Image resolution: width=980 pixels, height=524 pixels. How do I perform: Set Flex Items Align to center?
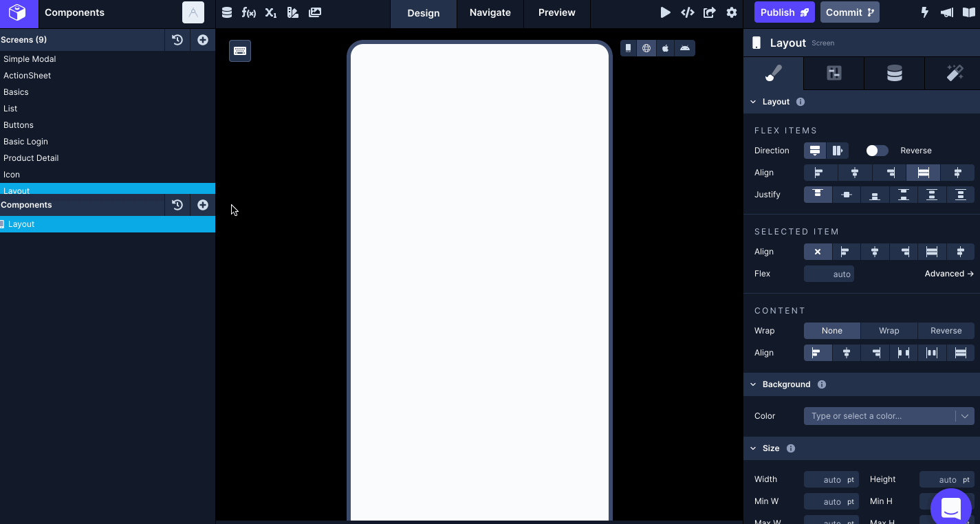[855, 173]
